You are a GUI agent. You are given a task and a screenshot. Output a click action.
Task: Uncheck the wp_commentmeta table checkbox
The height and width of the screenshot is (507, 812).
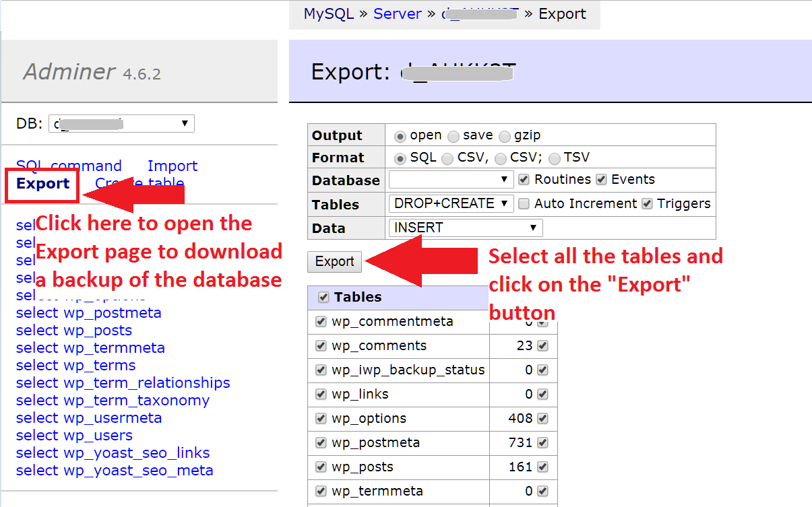tap(321, 322)
